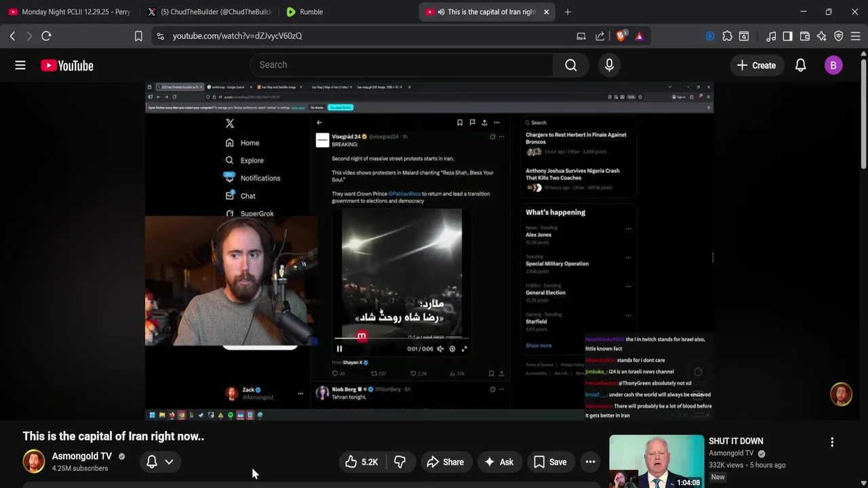Image resolution: width=868 pixels, height=488 pixels.
Task: Open Brave VPN shield icon
Action: 839,36
